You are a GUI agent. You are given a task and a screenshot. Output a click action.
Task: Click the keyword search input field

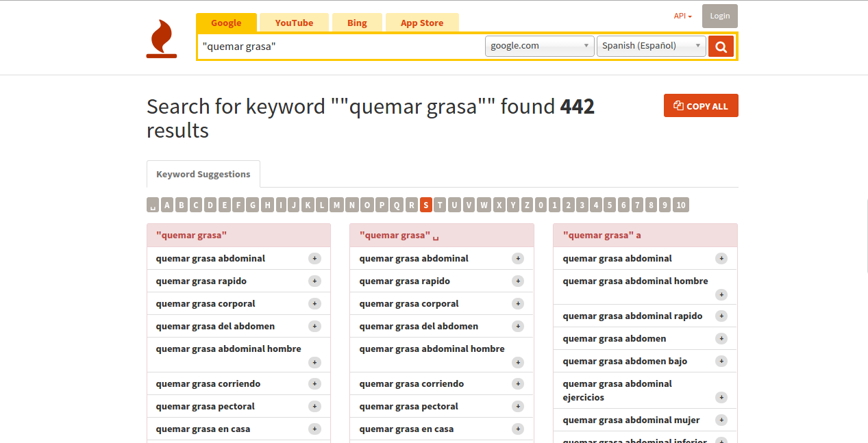[340, 46]
